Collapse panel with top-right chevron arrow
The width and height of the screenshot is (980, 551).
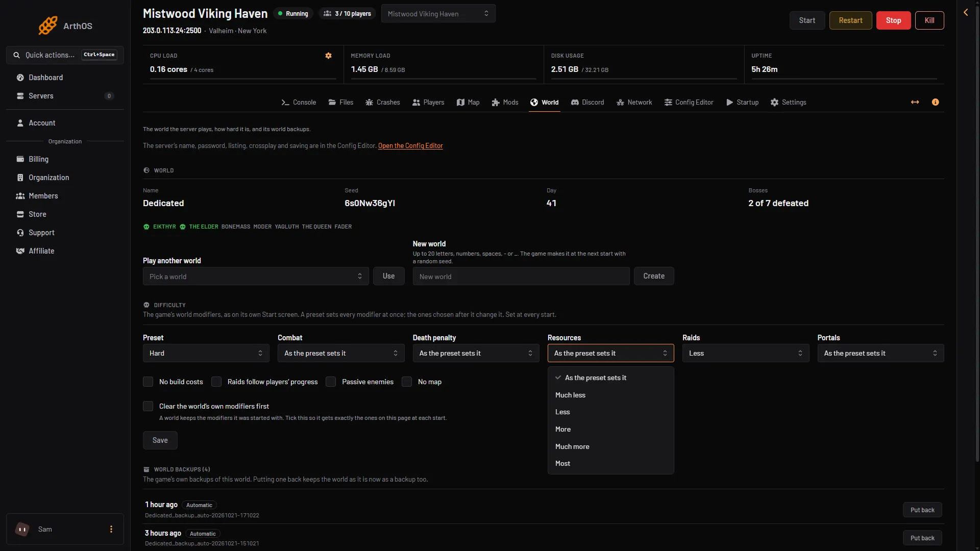[x=966, y=12]
